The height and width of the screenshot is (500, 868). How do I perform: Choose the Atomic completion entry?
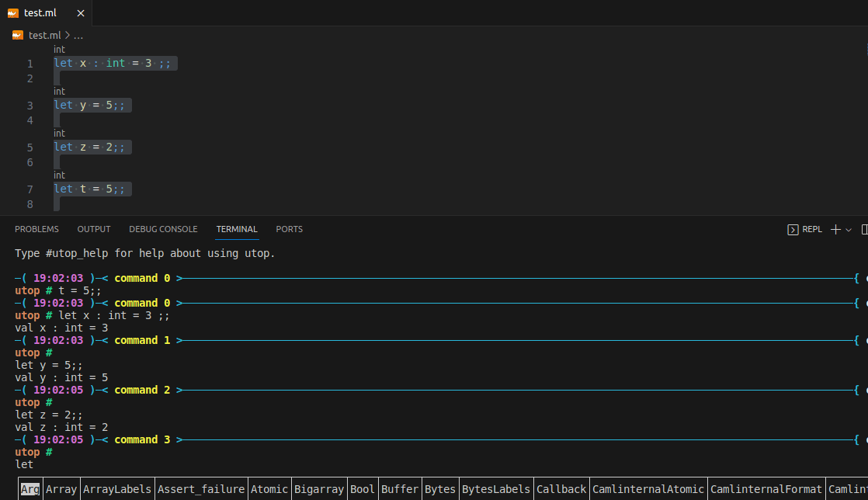click(x=269, y=488)
